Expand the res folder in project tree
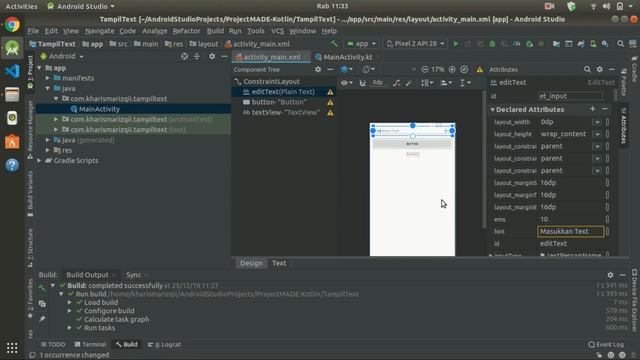This screenshot has width=640, height=360. pos(48,150)
